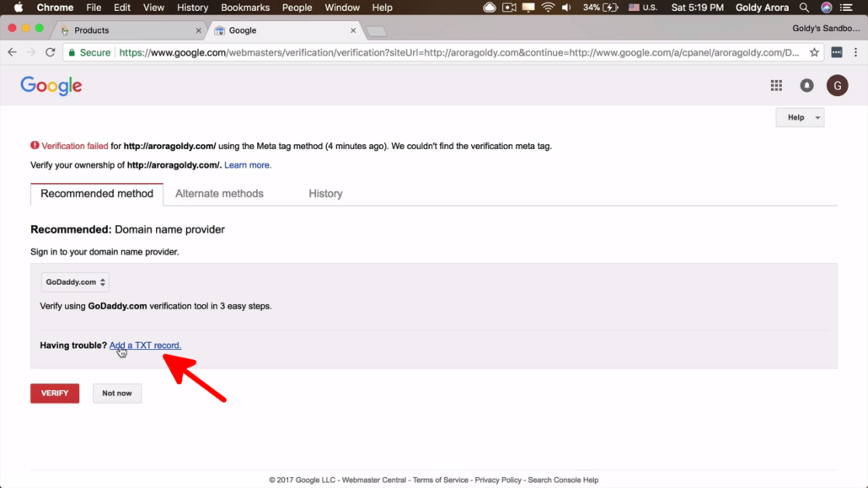Open Siri from menu bar
Viewport: 868px width, 488px height.
[x=826, y=8]
